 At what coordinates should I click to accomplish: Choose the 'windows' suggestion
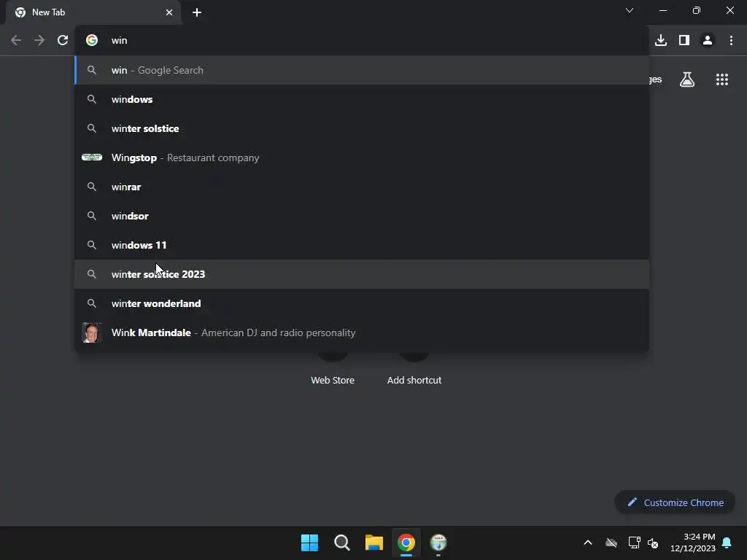coord(362,99)
